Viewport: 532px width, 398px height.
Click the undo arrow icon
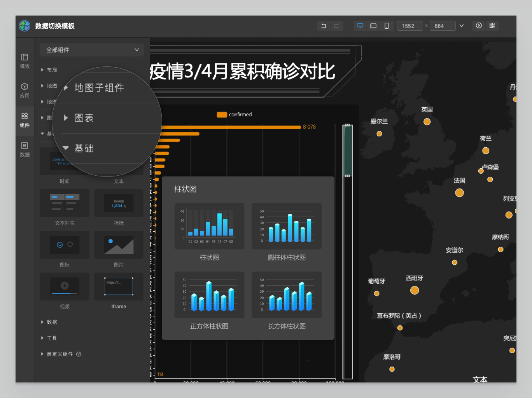[x=323, y=26]
